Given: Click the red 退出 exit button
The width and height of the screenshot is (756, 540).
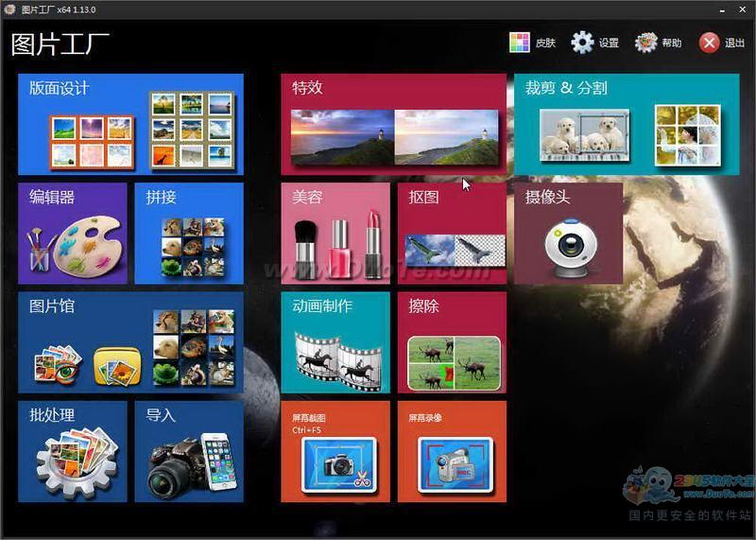Looking at the screenshot, I should 722,43.
